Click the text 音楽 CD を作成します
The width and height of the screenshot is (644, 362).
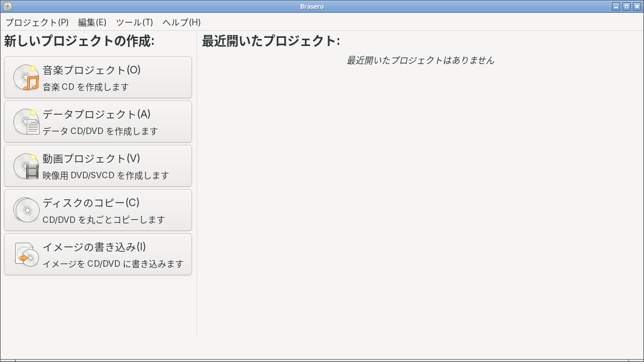(x=86, y=87)
